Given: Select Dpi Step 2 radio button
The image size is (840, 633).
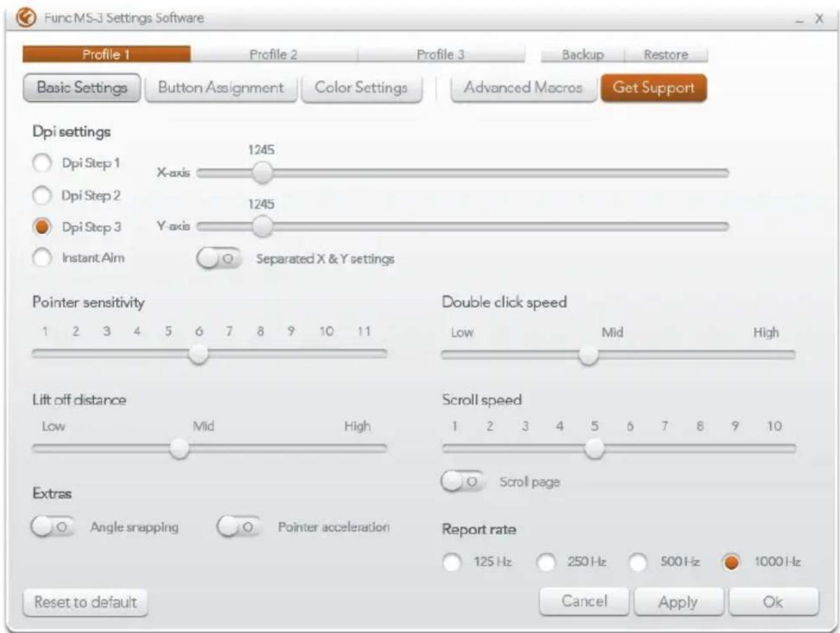Looking at the screenshot, I should (42, 195).
